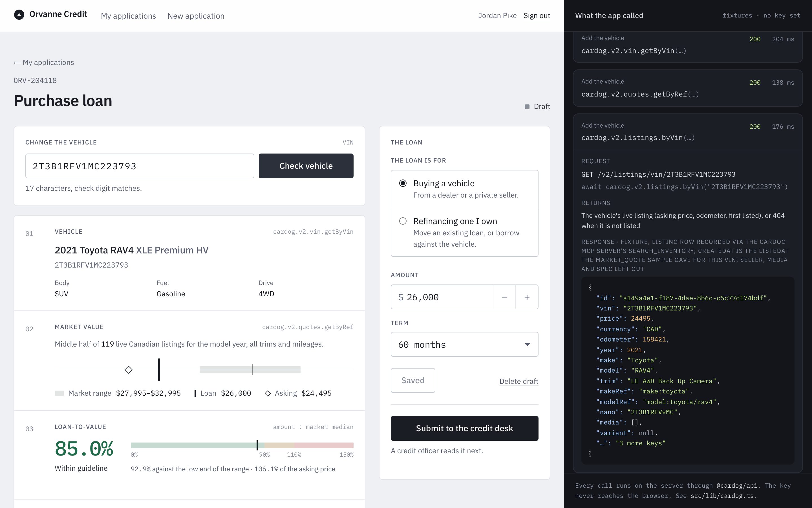Image resolution: width=812 pixels, height=508 pixels.
Task: Click the application ID ORV-204118
Action: pyautogui.click(x=35, y=81)
